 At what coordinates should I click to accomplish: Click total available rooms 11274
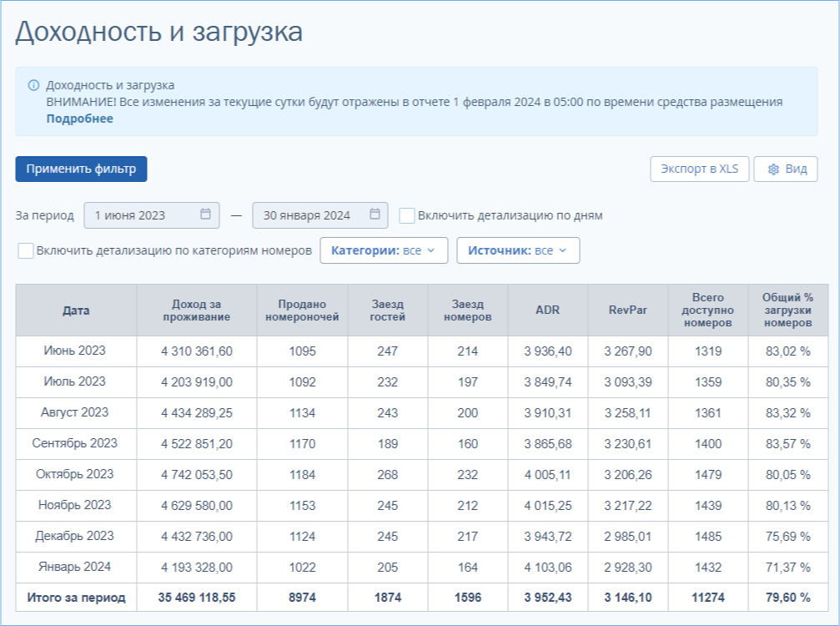pos(707,598)
